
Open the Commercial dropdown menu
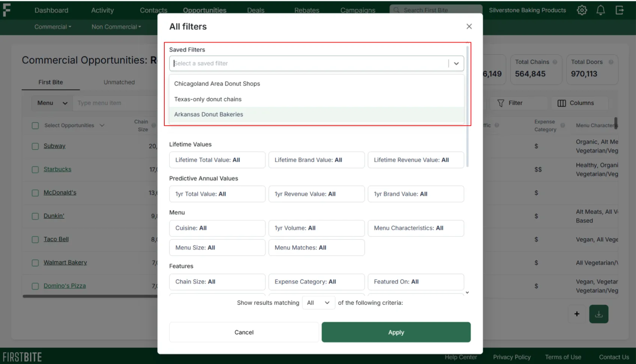pyautogui.click(x=53, y=27)
